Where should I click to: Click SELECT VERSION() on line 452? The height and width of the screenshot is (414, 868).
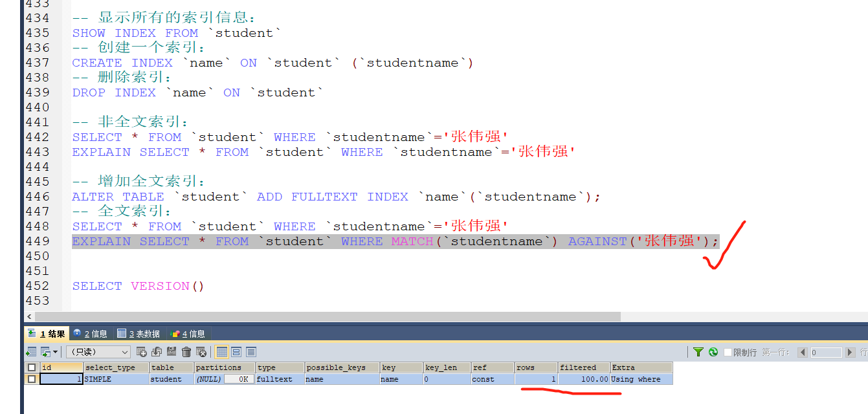(x=138, y=286)
